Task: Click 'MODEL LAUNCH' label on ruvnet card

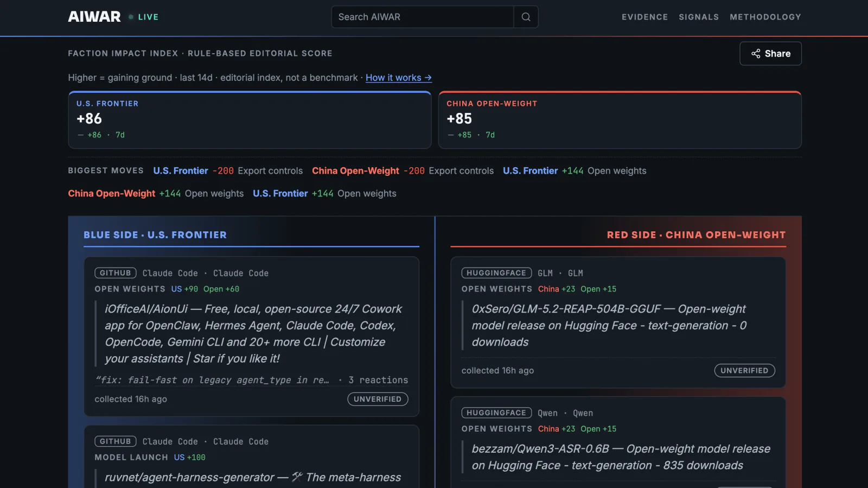Action: (131, 458)
